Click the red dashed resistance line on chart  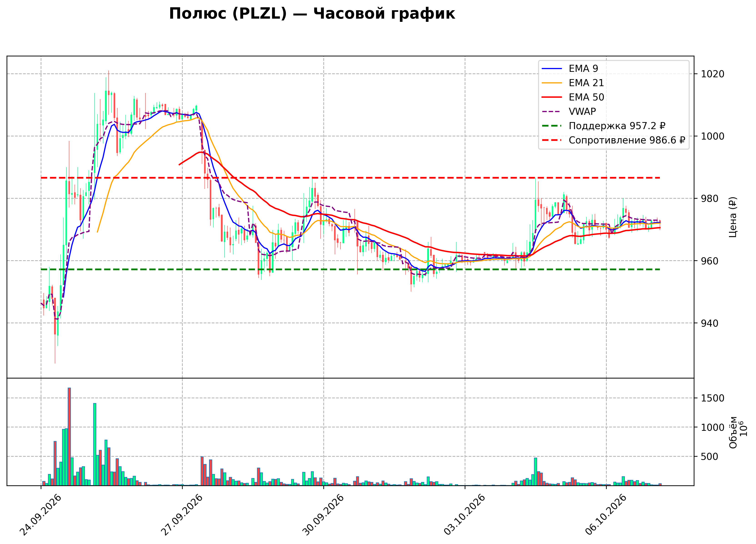[350, 178]
